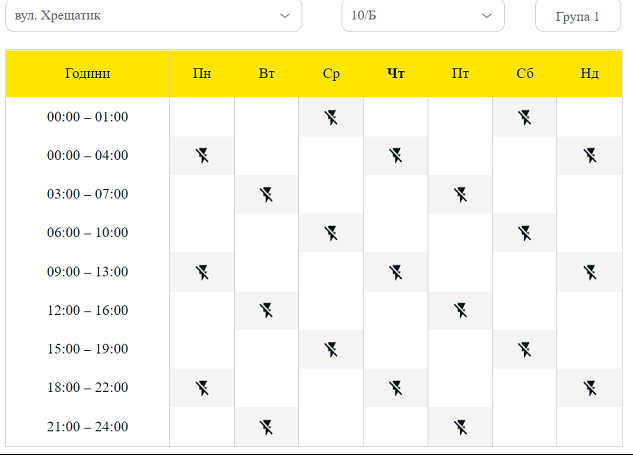Click power-off icon for Monday 00:00 – 04:00
633x455 pixels.
(202, 155)
